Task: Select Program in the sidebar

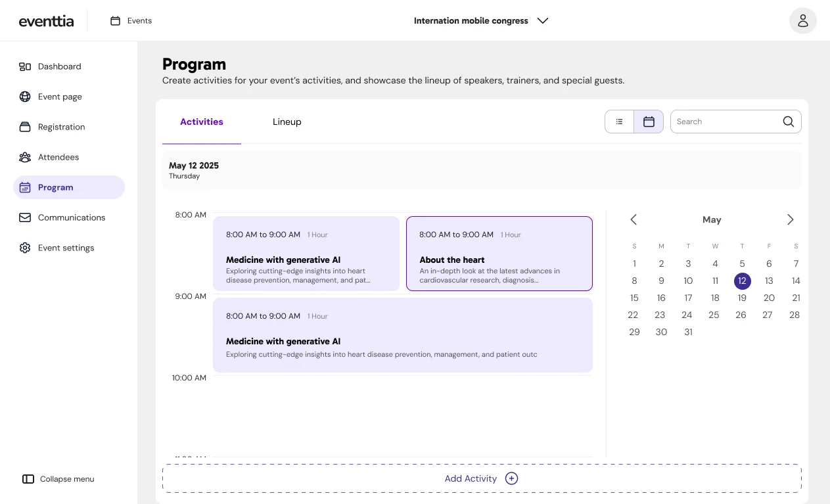Action: [69, 187]
